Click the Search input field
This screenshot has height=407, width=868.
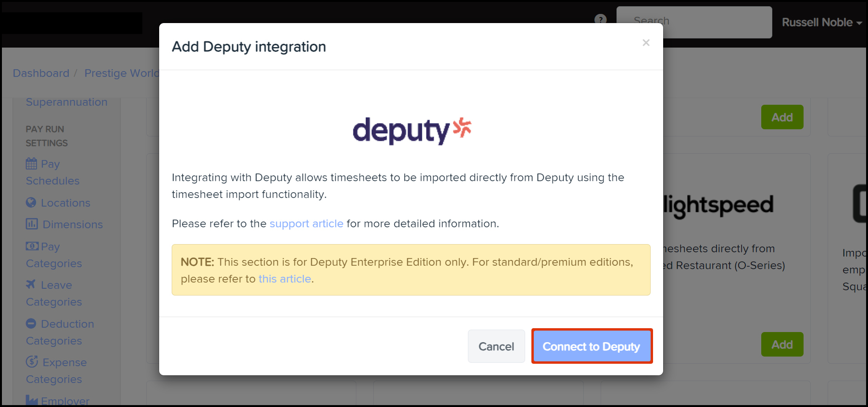694,22
